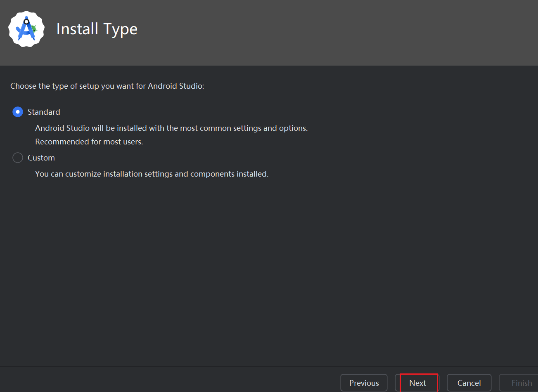Click the Custom option description text
Image resolution: width=538 pixels, height=392 pixels.
152,174
